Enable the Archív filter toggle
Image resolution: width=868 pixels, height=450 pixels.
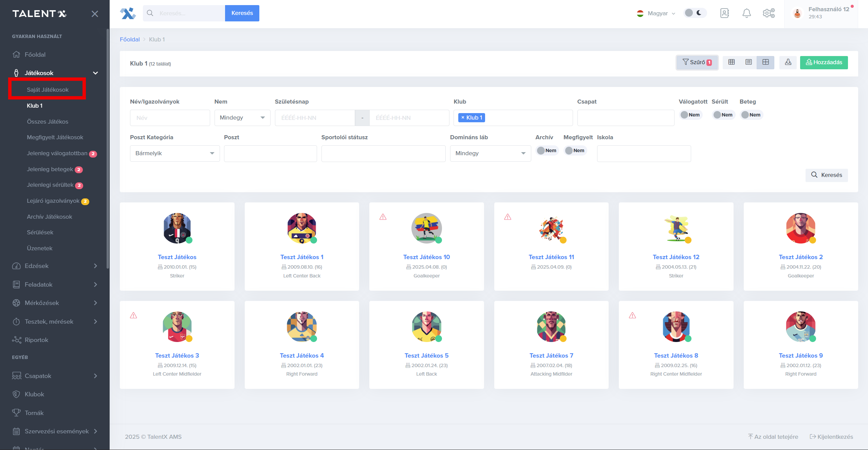547,150
